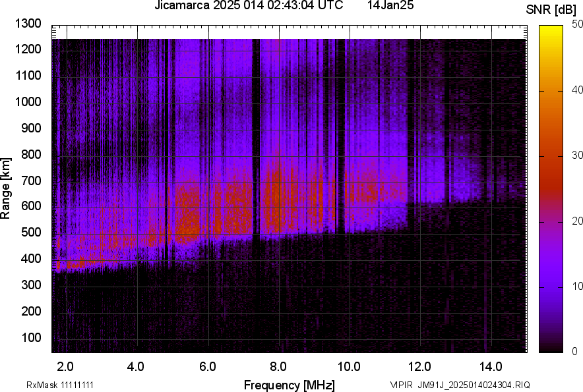Click frequency axis tick label 10.0

click(349, 367)
